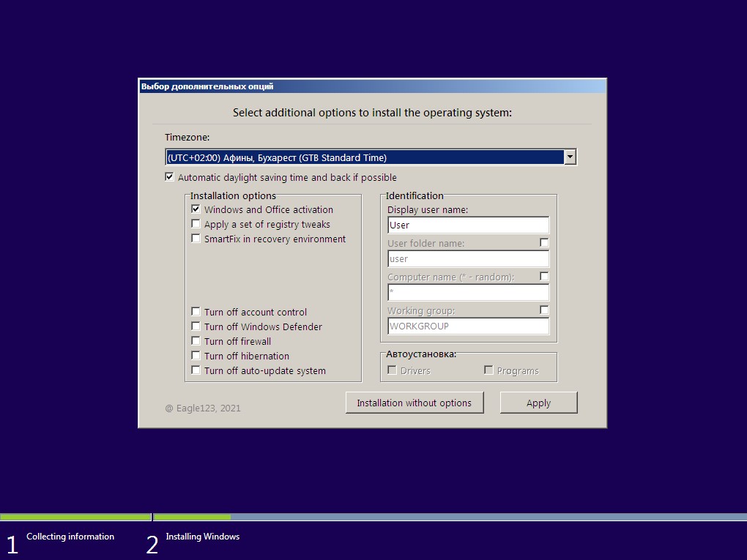Uncheck Windows and Office activation
Image resolution: width=747 pixels, height=560 pixels.
196,209
